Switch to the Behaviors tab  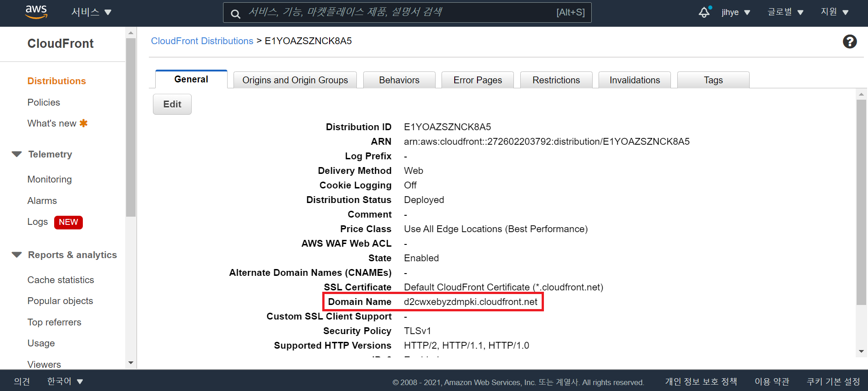(x=399, y=80)
